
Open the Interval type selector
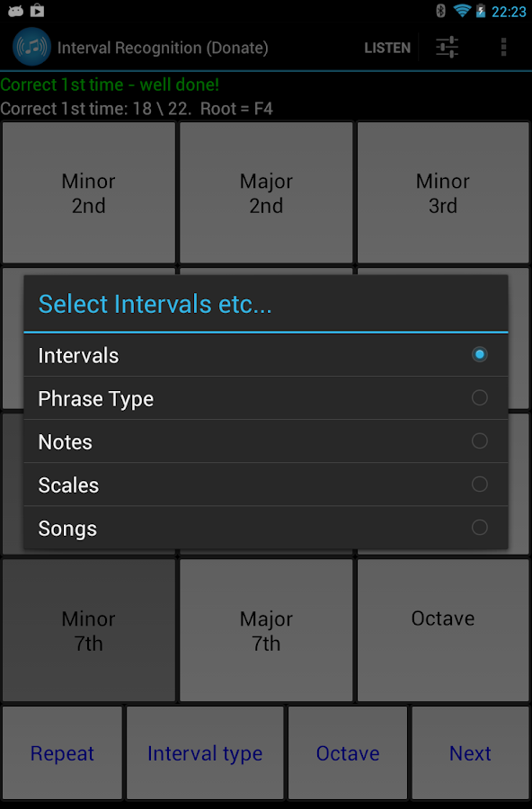(x=205, y=752)
